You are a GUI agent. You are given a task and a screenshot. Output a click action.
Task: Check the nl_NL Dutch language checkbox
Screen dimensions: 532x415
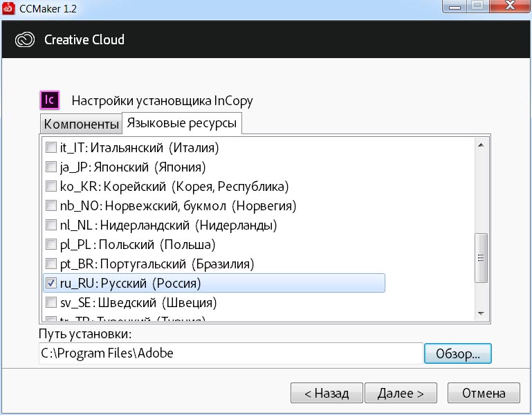coord(51,225)
